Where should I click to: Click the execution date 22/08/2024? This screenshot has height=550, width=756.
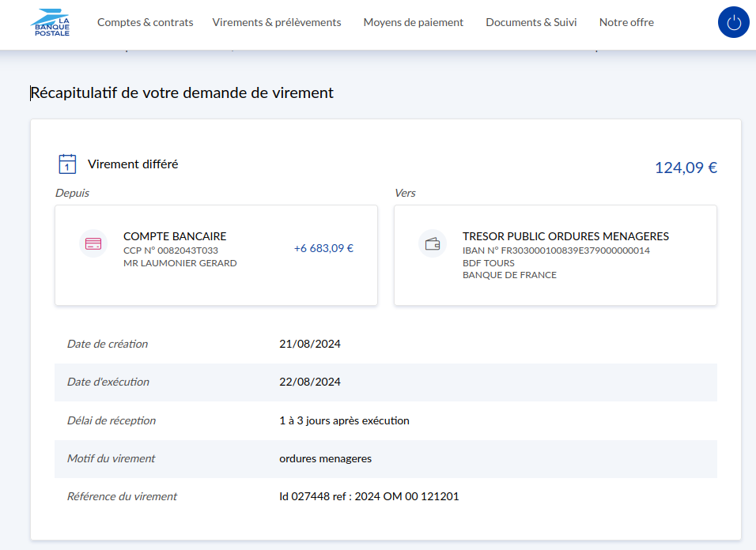[x=310, y=382]
